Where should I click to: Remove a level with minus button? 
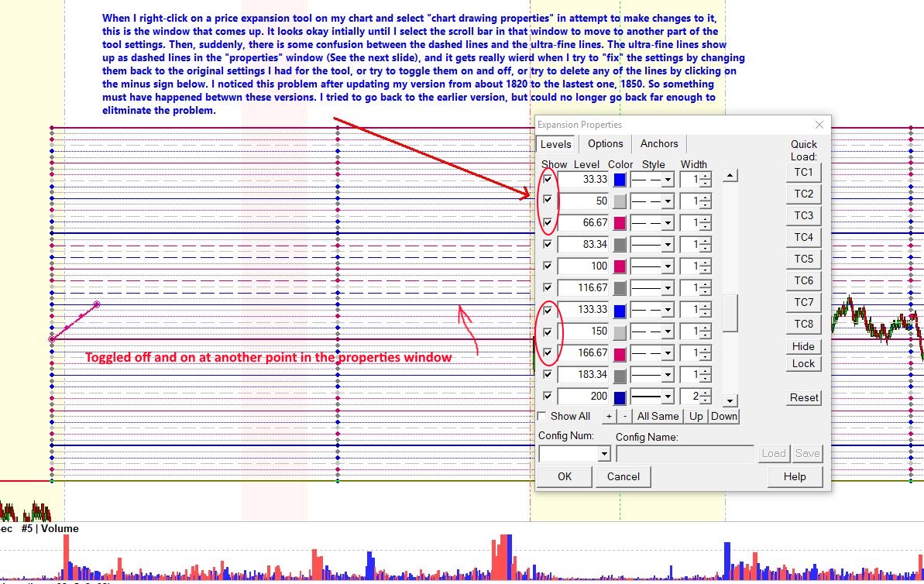pyautogui.click(x=624, y=416)
